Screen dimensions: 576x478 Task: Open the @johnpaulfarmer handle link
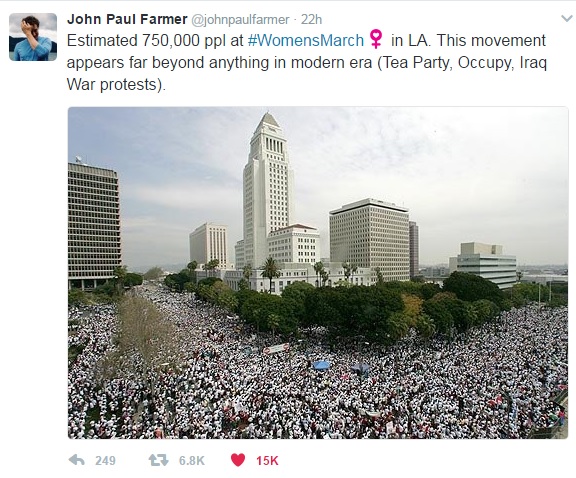point(240,19)
